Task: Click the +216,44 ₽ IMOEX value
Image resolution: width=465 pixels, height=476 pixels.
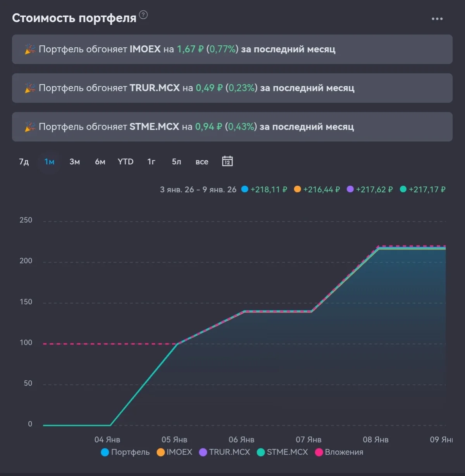Action: [322, 190]
